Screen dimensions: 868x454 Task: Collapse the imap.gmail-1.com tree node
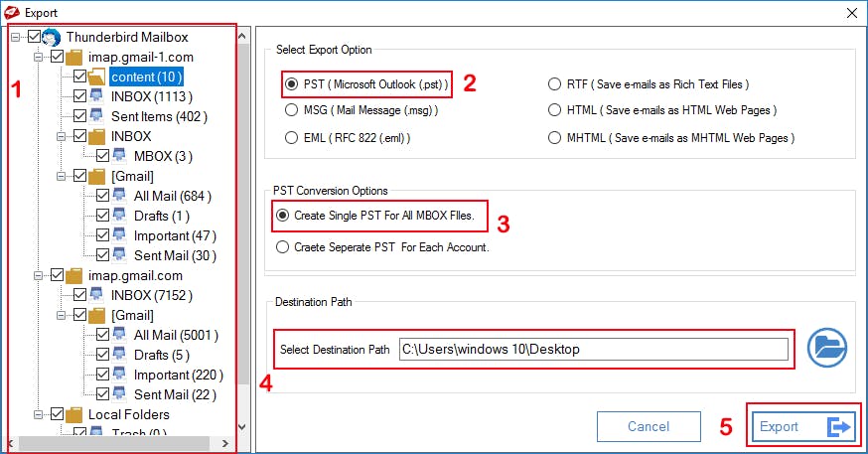[38, 57]
